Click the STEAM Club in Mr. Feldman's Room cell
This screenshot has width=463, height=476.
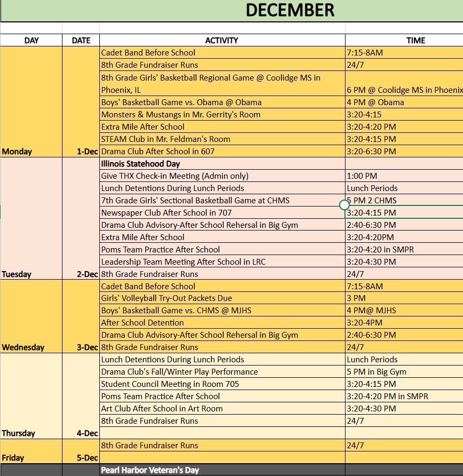click(x=222, y=139)
